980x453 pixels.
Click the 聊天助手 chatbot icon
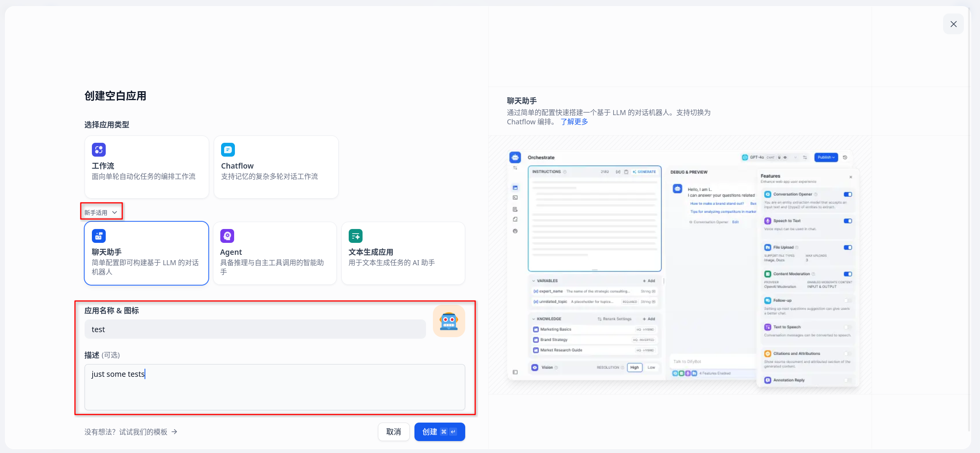point(98,236)
